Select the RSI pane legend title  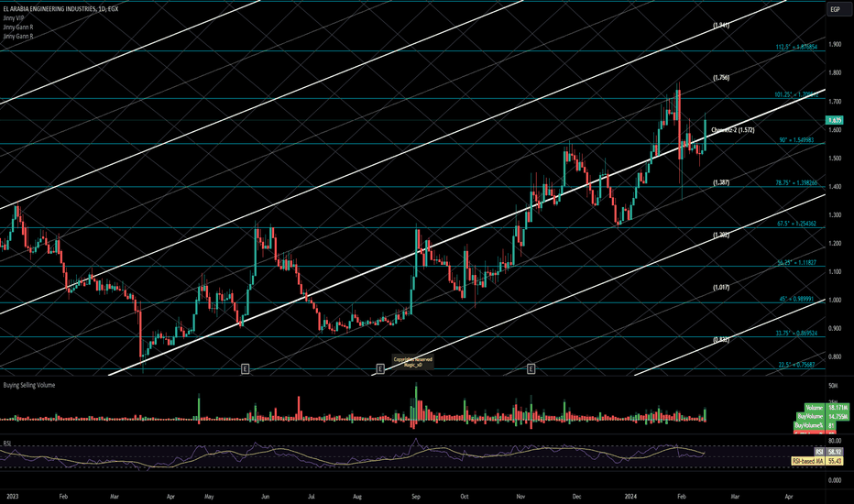point(7,444)
